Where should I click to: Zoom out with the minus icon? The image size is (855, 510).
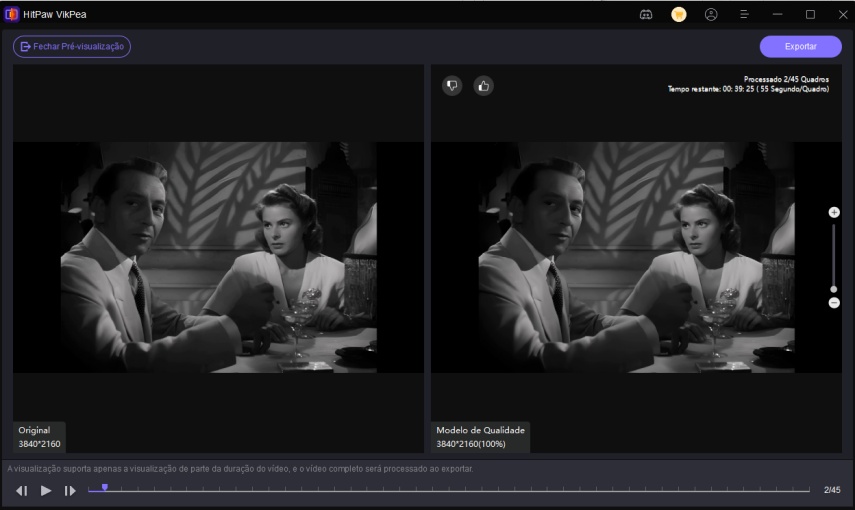tap(834, 303)
